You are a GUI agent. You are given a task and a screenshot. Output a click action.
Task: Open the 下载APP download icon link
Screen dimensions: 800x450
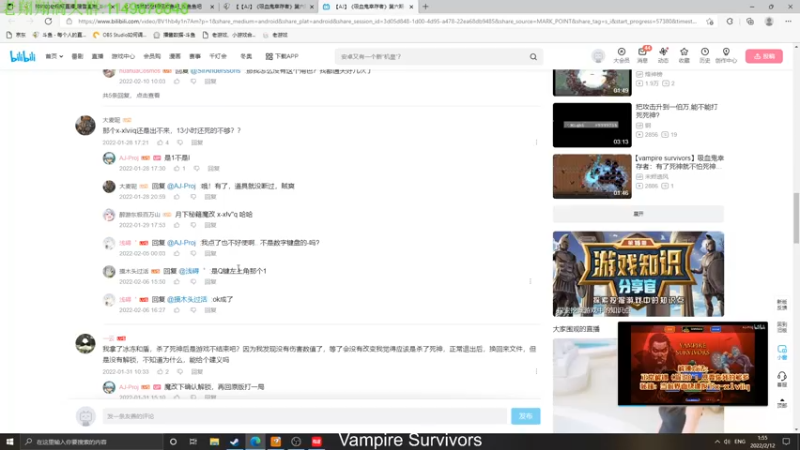282,56
